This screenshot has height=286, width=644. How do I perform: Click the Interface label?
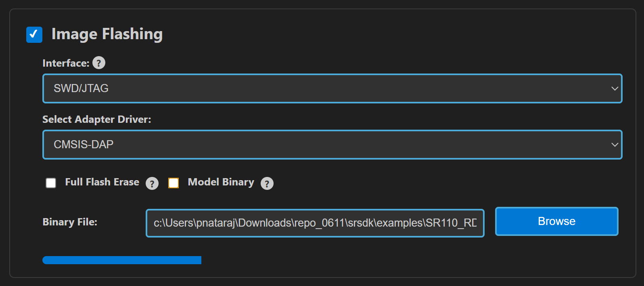(x=66, y=63)
